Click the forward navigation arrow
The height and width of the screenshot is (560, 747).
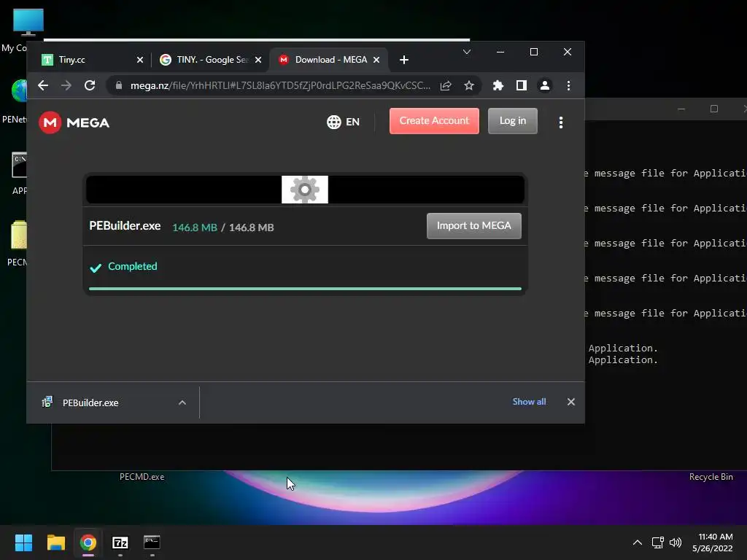click(66, 86)
